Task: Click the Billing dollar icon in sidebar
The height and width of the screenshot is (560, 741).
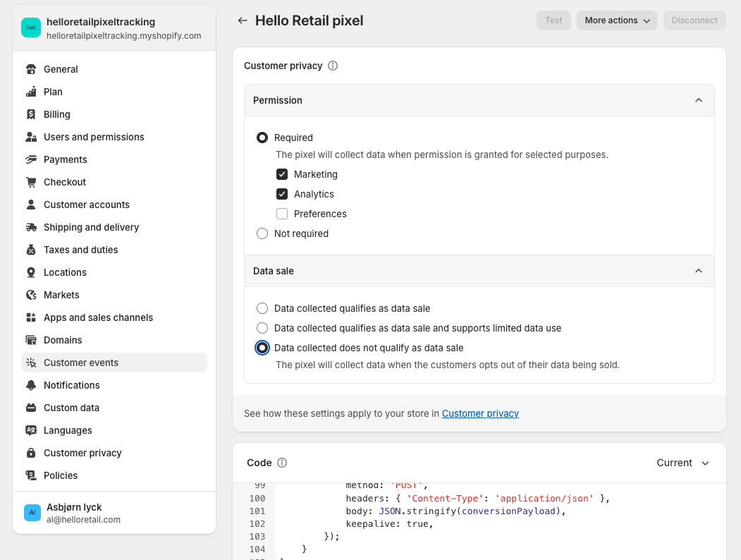Action: (31, 114)
